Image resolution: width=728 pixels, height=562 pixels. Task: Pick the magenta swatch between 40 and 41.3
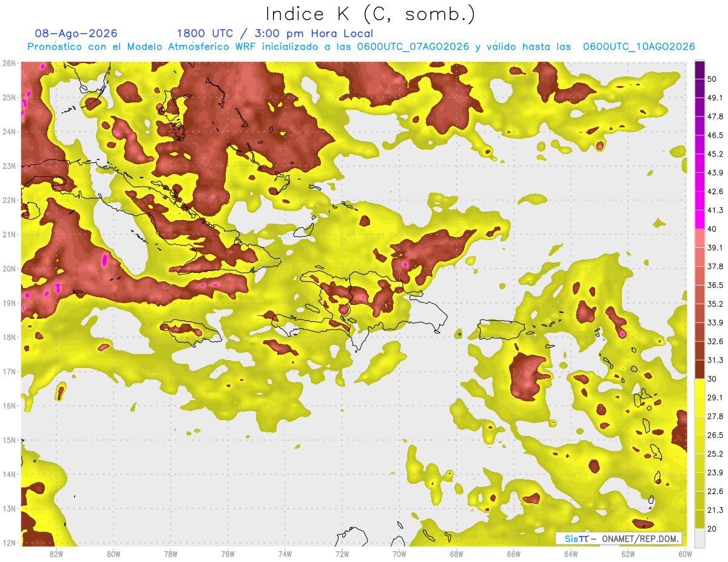coord(699,219)
